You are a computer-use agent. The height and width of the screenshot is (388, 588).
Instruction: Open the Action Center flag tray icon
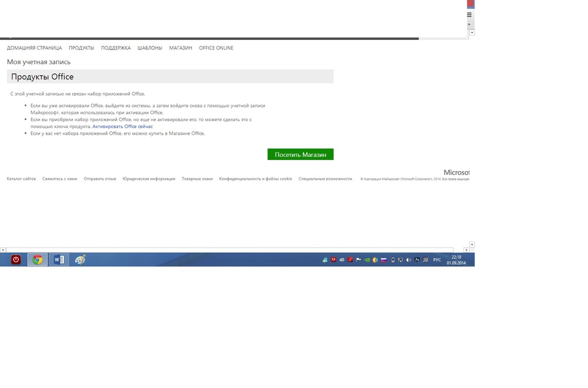coord(359,260)
